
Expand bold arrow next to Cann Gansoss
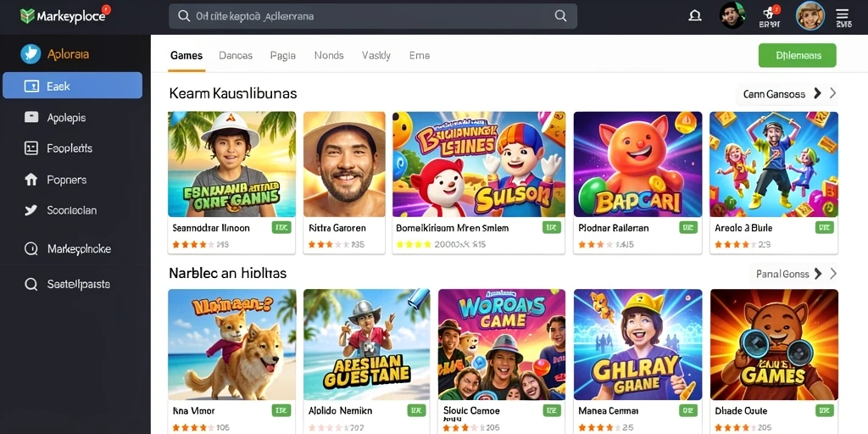click(817, 93)
